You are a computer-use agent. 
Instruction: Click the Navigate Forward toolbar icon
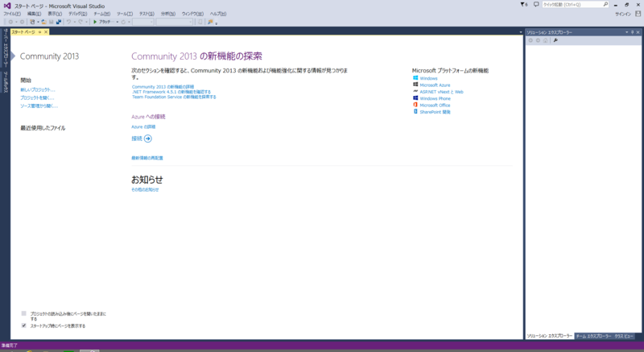(x=23, y=22)
